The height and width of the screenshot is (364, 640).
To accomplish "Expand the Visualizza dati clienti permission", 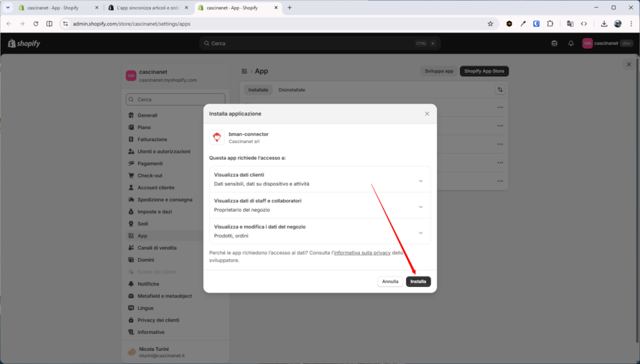I will point(421,180).
